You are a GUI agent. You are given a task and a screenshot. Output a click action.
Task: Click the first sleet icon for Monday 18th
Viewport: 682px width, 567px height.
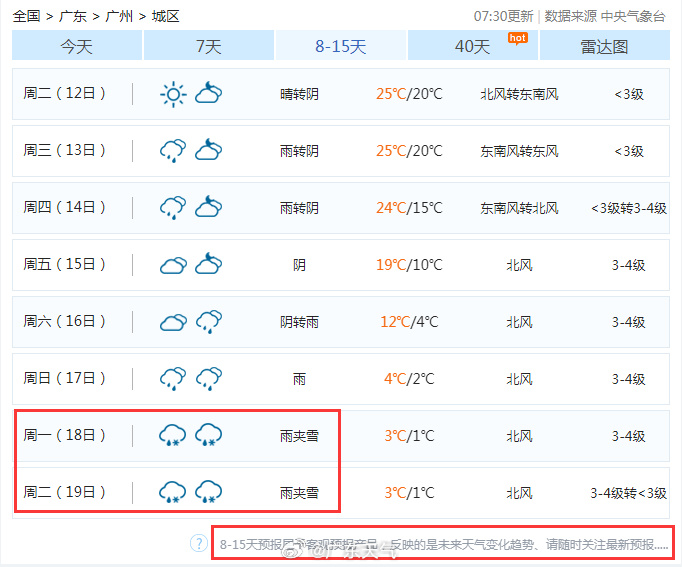(x=173, y=436)
